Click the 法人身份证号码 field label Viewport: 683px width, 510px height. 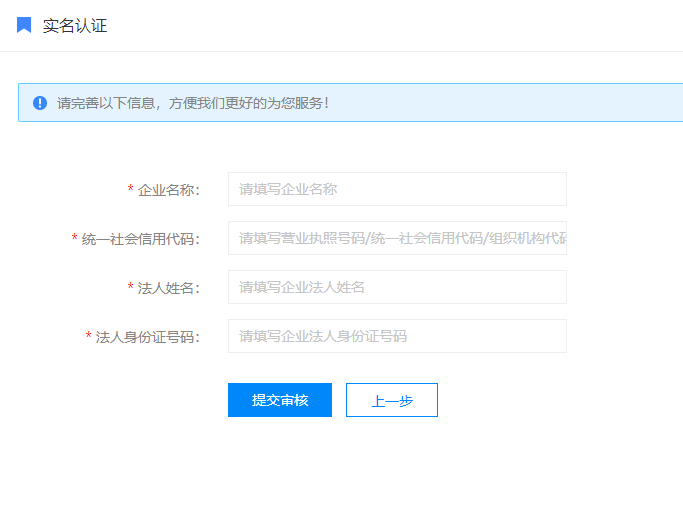147,337
